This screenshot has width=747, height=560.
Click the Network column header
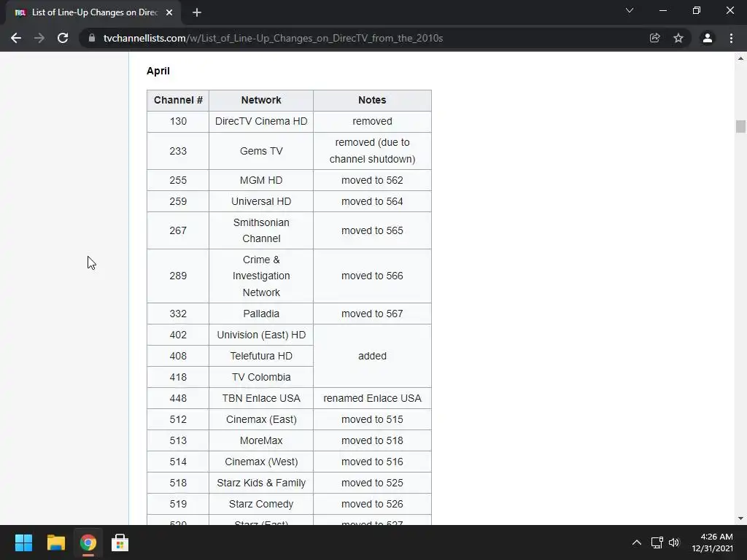(261, 101)
